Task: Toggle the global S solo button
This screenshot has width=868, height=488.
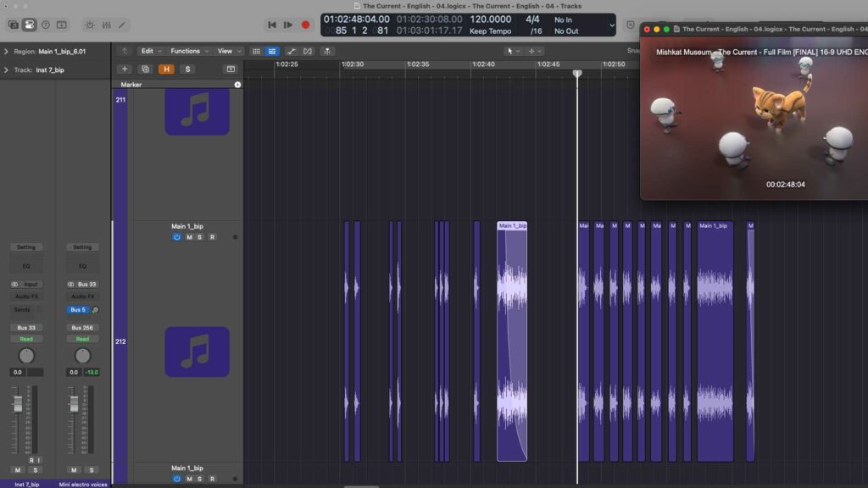Action: click(x=187, y=69)
